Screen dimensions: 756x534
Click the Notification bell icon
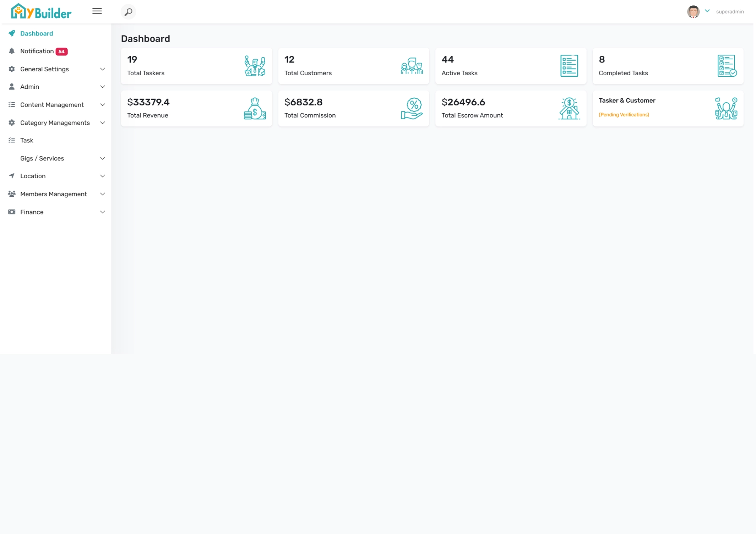pos(12,51)
